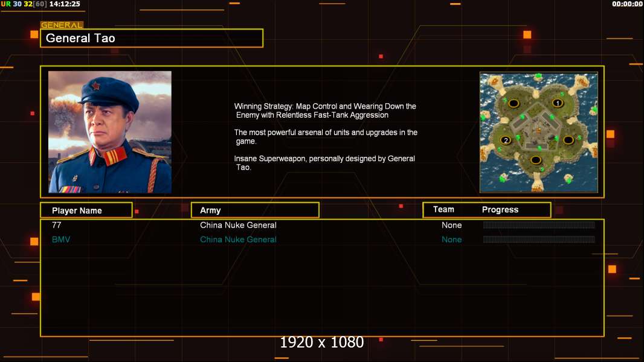
Task: Click team None in BMV's row
Action: [451, 240]
